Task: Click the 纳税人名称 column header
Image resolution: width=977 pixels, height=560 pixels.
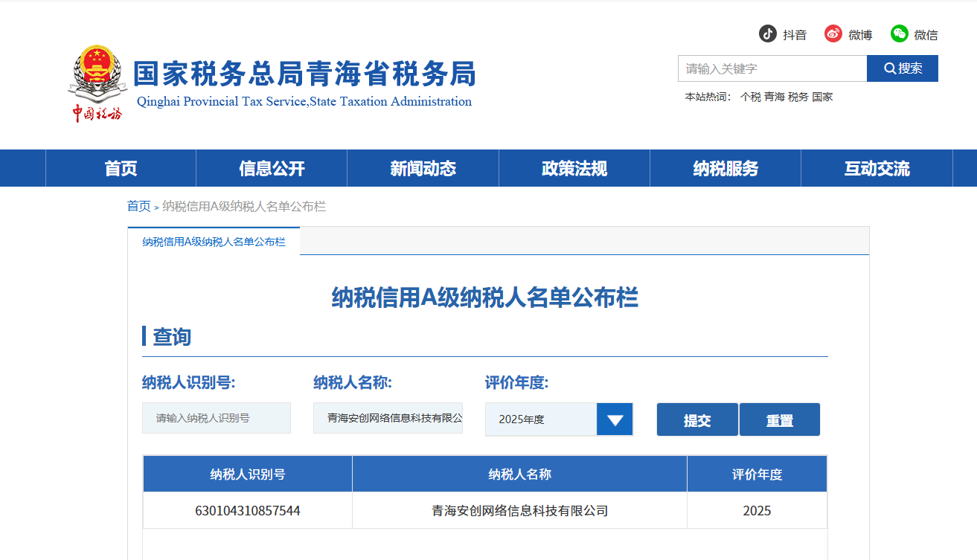Action: tap(519, 474)
